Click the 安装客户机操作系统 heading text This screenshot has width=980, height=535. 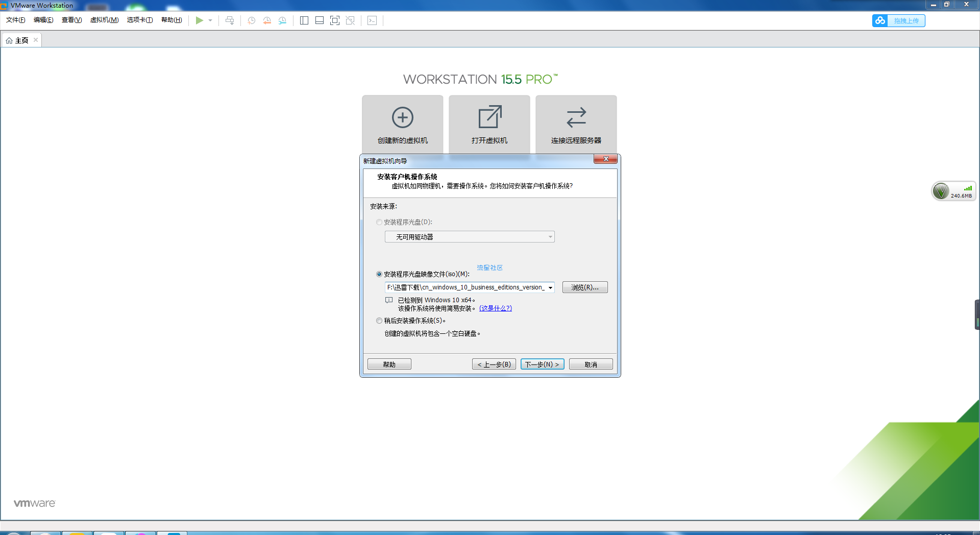407,177
